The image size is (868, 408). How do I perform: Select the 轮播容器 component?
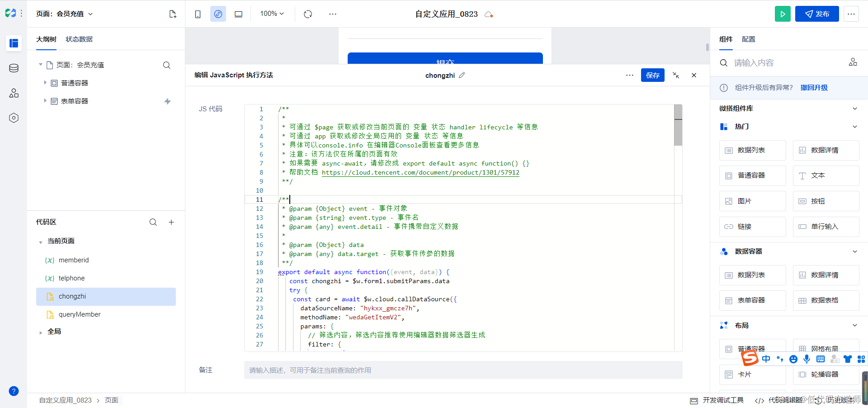pyautogui.click(x=826, y=375)
